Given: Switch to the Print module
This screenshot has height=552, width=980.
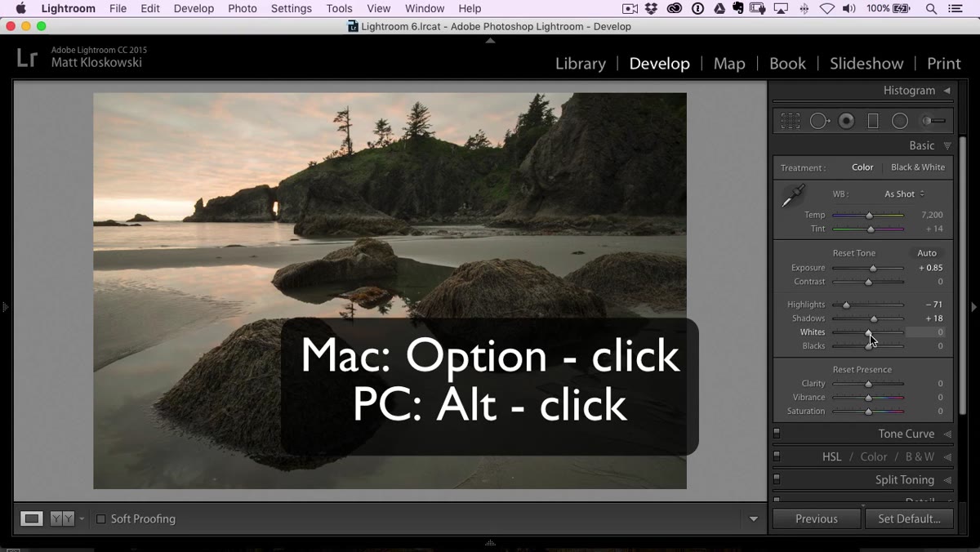Looking at the screenshot, I should click(944, 64).
